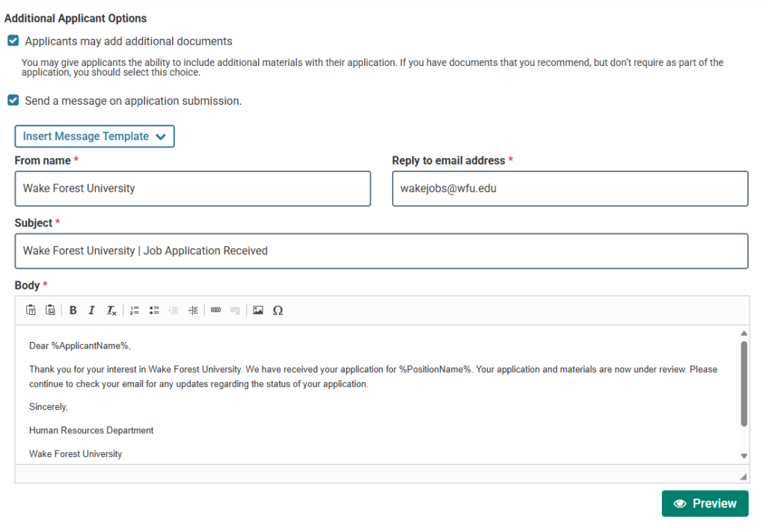Insert a bulleted list

[154, 311]
